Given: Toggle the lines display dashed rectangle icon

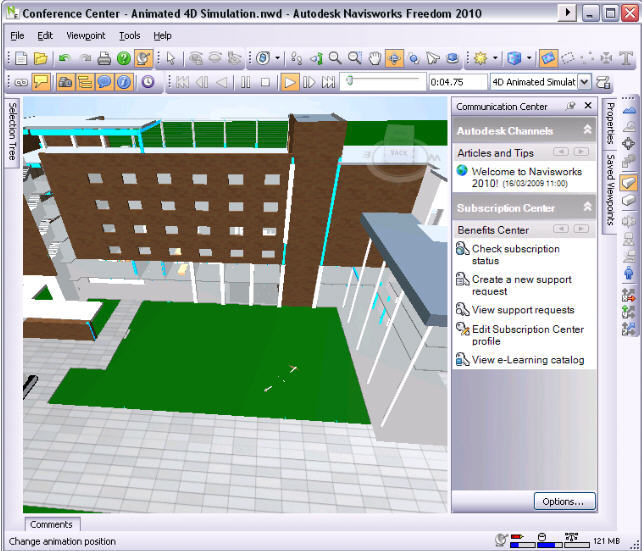Looking at the screenshot, I should coord(567,59).
